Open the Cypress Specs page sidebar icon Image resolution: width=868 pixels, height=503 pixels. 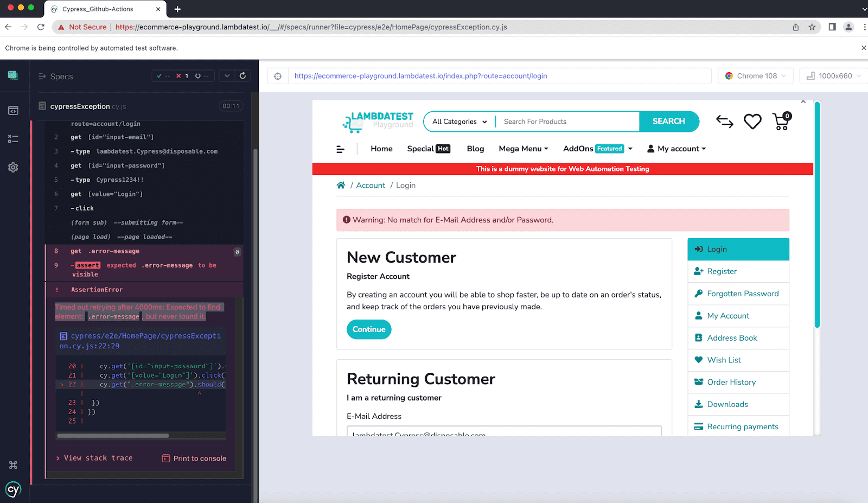(13, 111)
